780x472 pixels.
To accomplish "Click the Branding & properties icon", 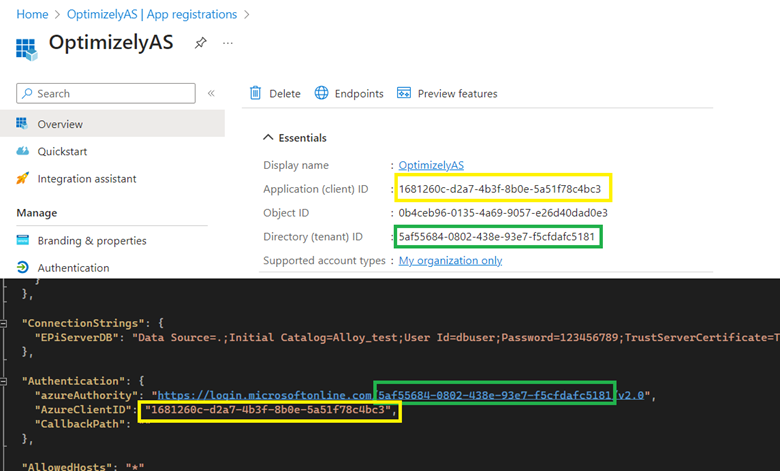I will click(x=23, y=240).
